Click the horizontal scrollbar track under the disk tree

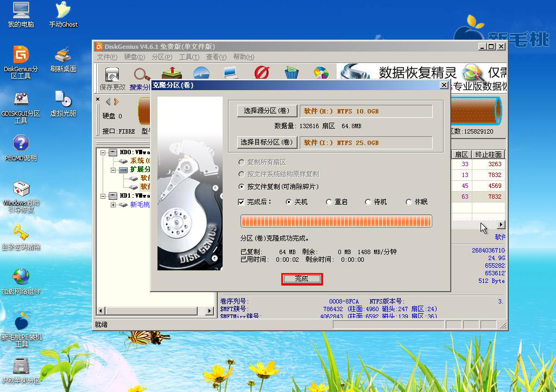(155, 311)
